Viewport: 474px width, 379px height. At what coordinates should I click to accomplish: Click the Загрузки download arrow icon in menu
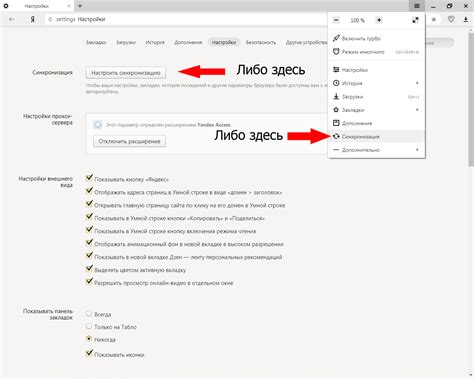[x=336, y=96]
